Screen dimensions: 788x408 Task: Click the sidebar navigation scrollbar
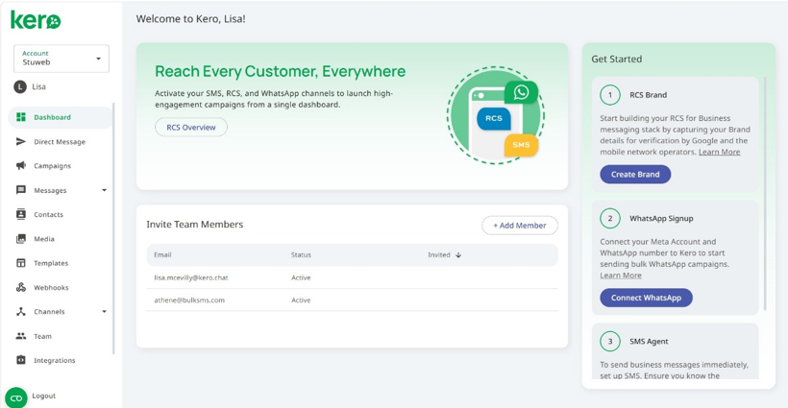pos(114,229)
